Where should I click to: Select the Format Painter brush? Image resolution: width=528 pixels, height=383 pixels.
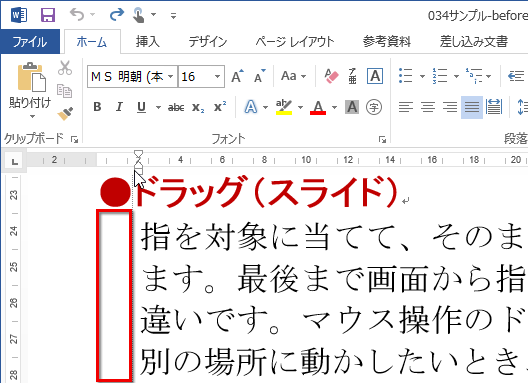pyautogui.click(x=65, y=114)
